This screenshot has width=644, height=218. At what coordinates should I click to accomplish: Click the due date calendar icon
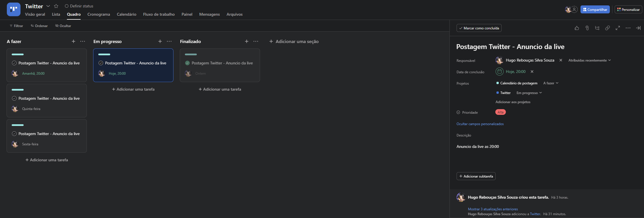coord(500,72)
